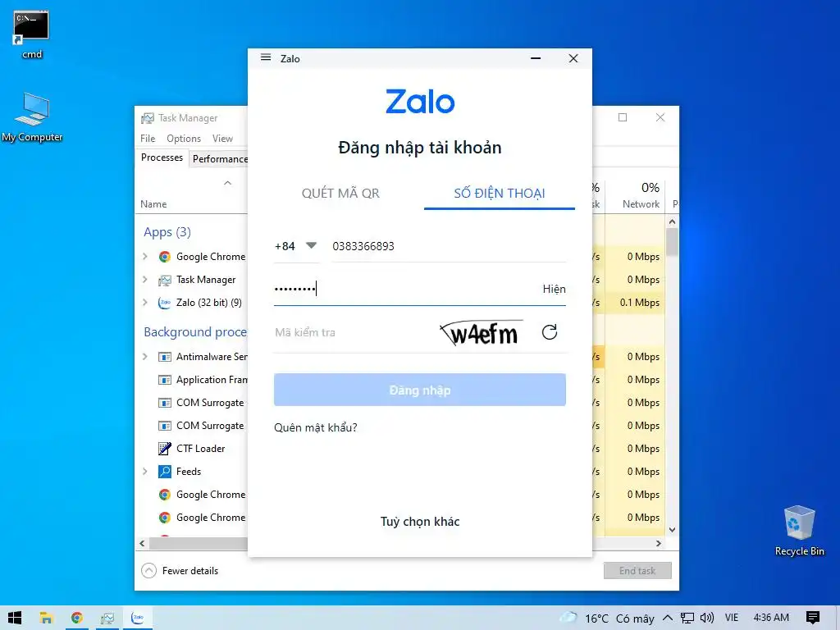The width and height of the screenshot is (840, 630).
Task: Click the Google Chrome app icon under Apps
Action: [164, 257]
